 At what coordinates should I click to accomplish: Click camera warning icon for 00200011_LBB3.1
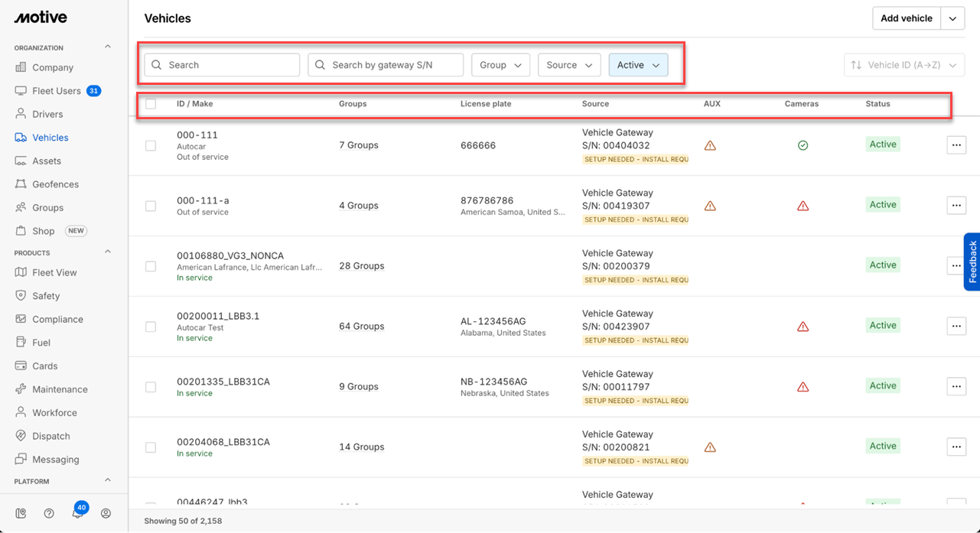(803, 327)
